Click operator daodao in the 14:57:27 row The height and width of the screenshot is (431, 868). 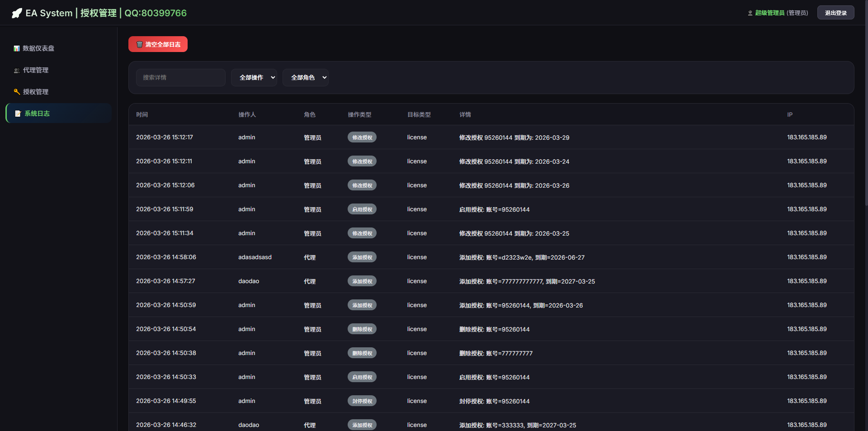click(x=249, y=281)
